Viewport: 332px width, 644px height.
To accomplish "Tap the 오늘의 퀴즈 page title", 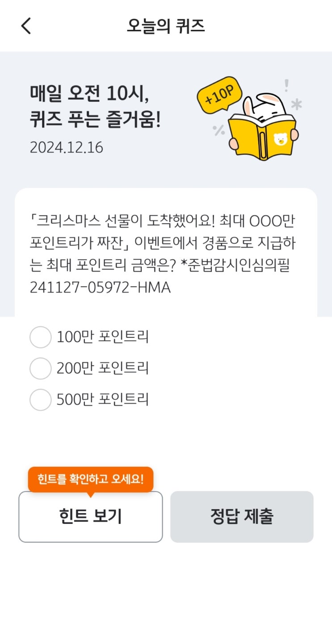I will (166, 26).
